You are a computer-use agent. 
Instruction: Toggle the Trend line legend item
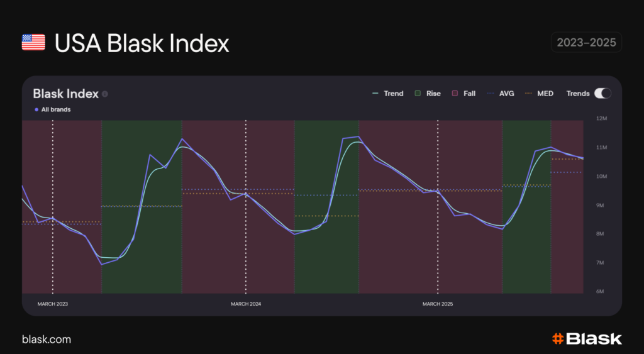click(387, 94)
